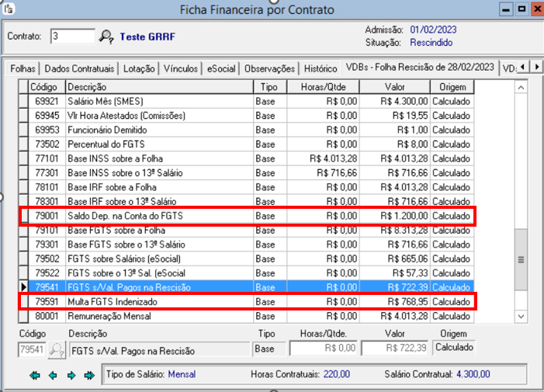Viewport: 544px width, 392px height.
Task: Click the Contrato number input field
Action: 71,36
